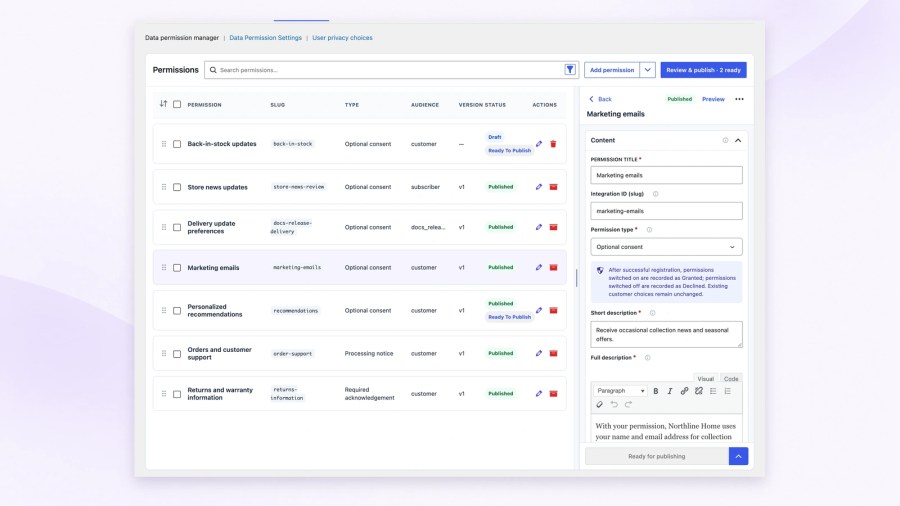Viewport: 900px width, 506px height.
Task: Open Data Permission Settings tab
Action: [265, 38]
